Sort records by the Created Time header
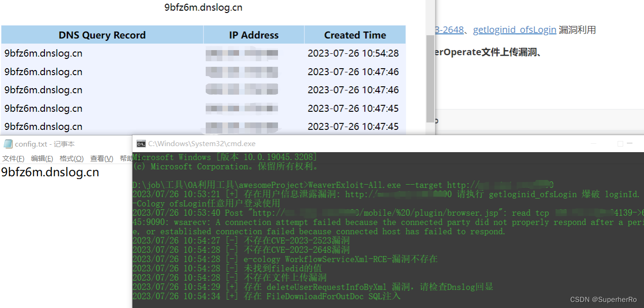The image size is (644, 308). click(354, 35)
